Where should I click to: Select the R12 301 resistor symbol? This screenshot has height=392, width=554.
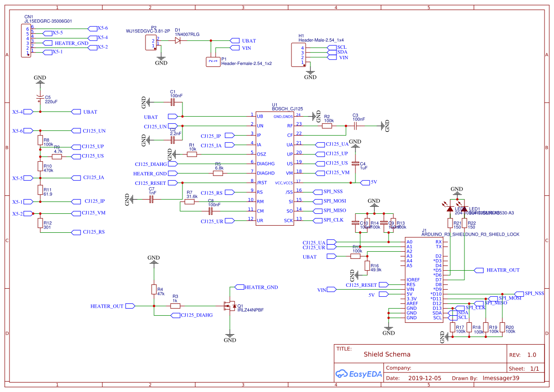(x=40, y=223)
